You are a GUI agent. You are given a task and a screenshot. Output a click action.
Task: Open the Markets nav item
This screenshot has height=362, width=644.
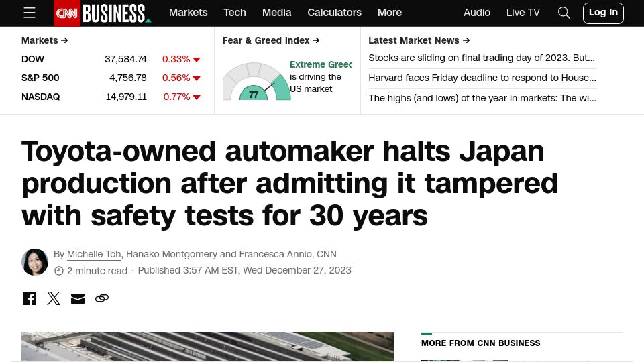point(188,13)
